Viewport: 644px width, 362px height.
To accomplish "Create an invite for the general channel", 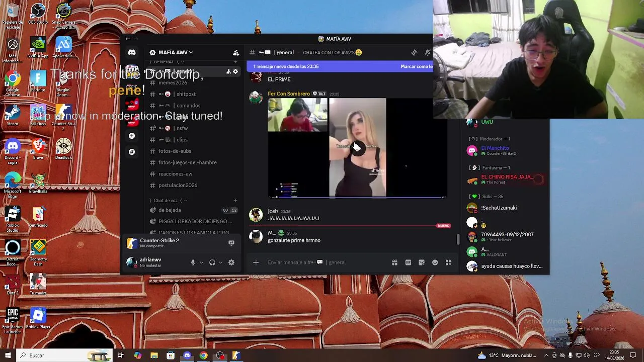I will coord(228,71).
